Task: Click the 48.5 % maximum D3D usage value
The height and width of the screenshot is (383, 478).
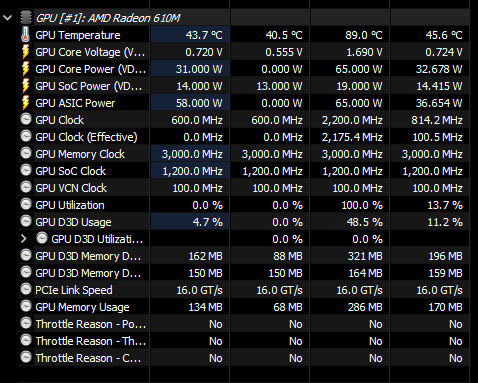Action: click(364, 222)
